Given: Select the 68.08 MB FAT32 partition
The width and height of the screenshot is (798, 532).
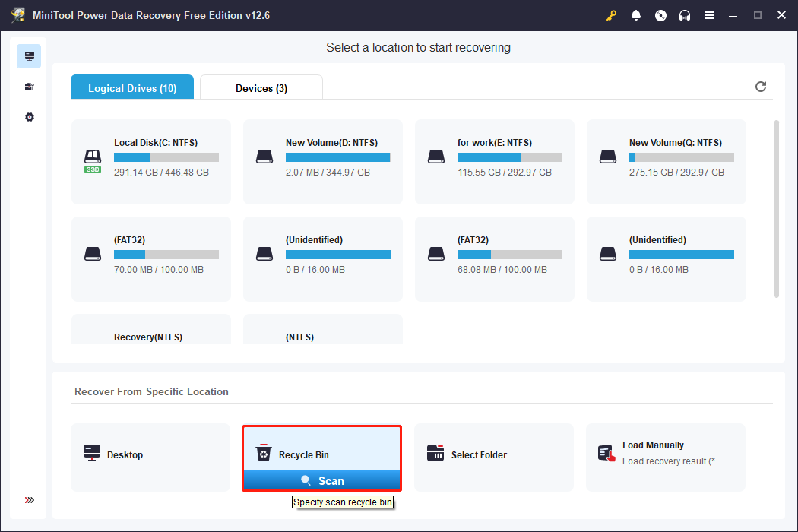Looking at the screenshot, I should [495, 259].
